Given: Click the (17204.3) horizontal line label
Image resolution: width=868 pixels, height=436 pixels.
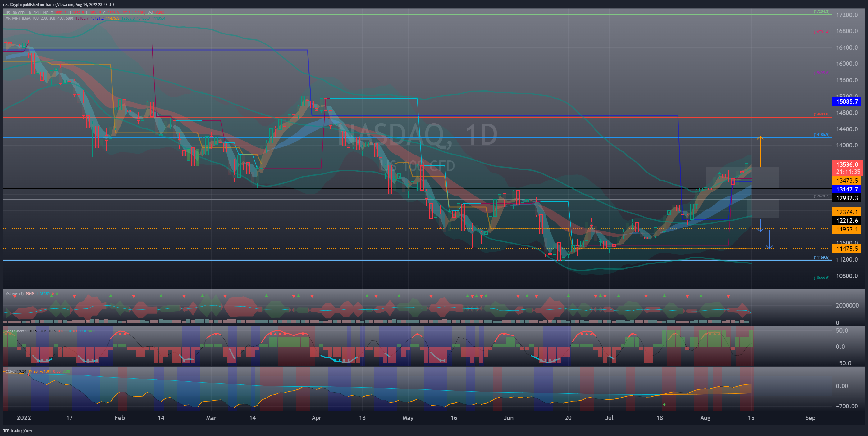Looking at the screenshot, I should click(821, 11).
